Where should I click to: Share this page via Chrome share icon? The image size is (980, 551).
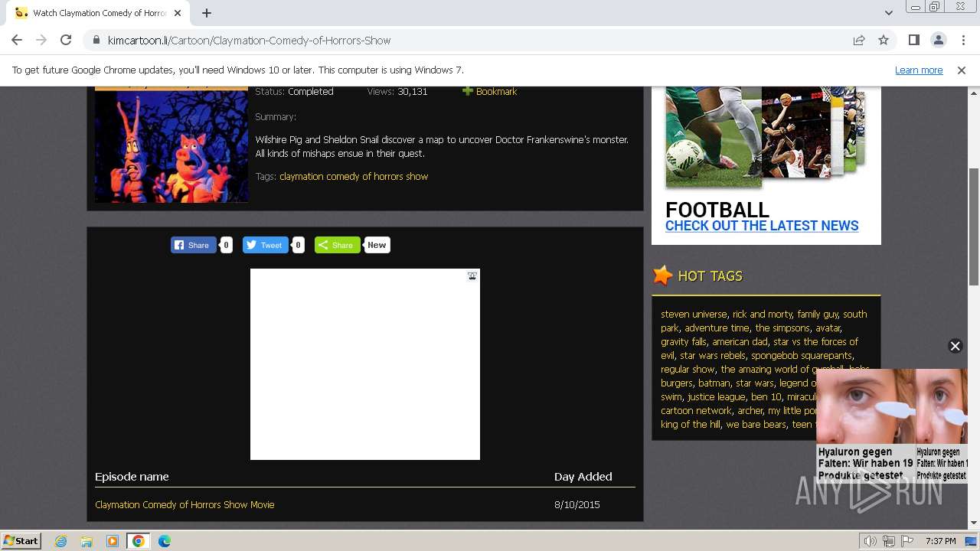(859, 40)
